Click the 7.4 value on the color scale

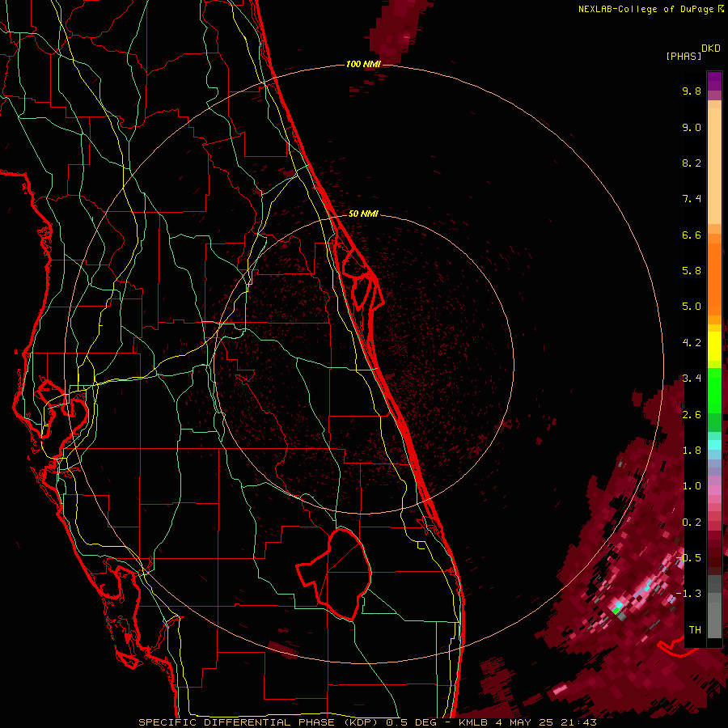[692, 199]
